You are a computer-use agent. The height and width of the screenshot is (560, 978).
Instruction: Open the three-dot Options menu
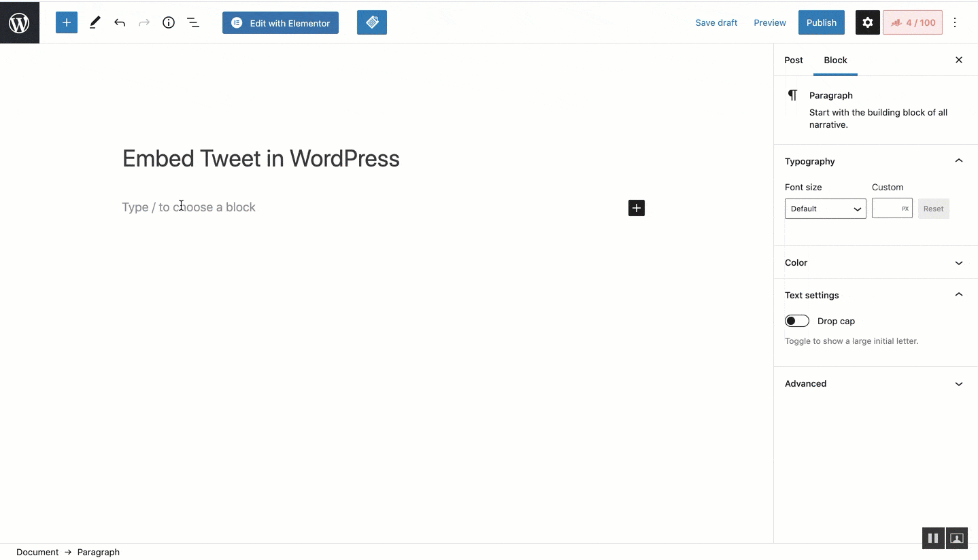[x=955, y=22]
